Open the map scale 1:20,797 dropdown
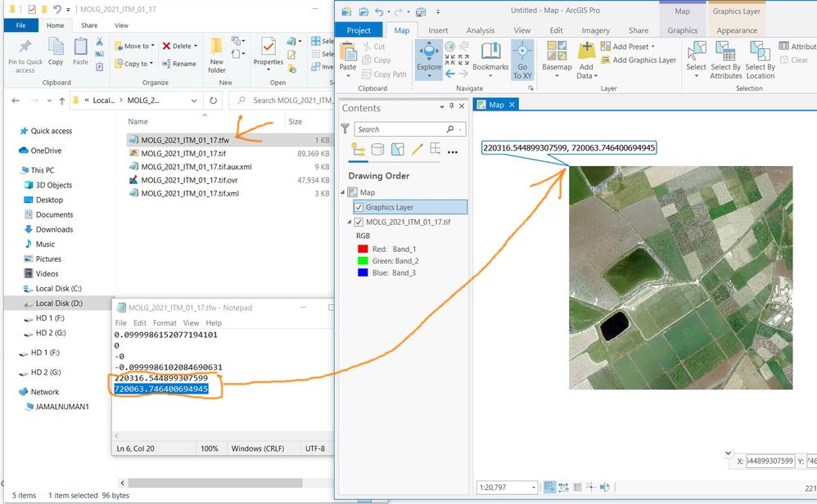 (534, 488)
